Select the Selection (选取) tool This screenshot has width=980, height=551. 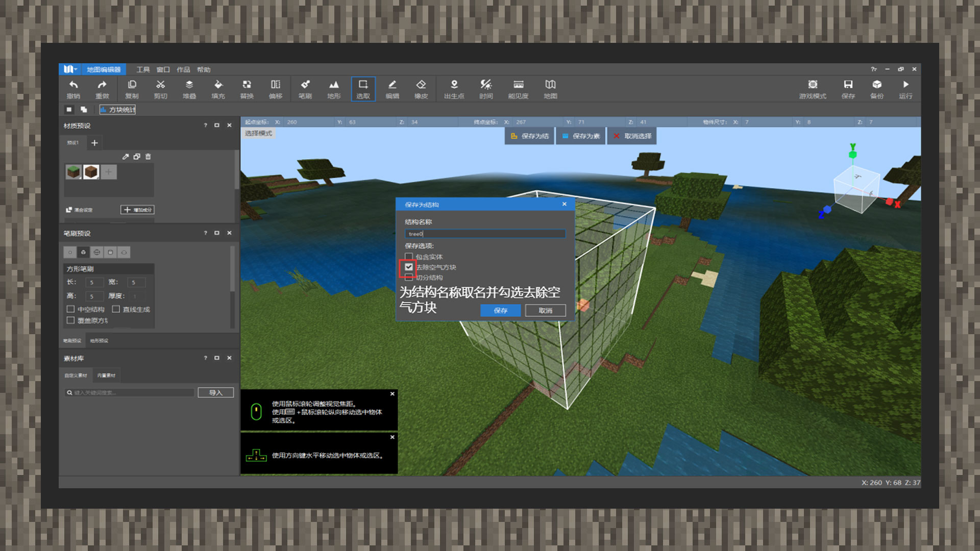[363, 89]
